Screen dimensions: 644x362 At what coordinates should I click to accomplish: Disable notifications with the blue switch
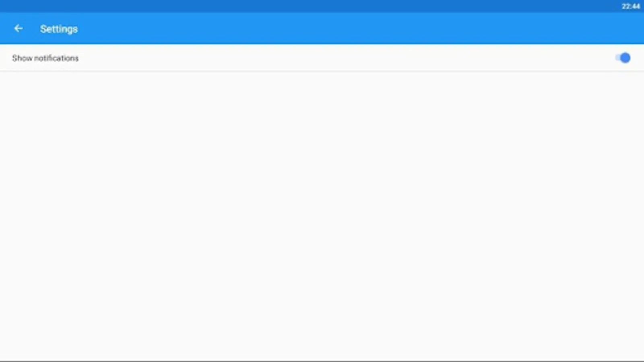click(623, 58)
